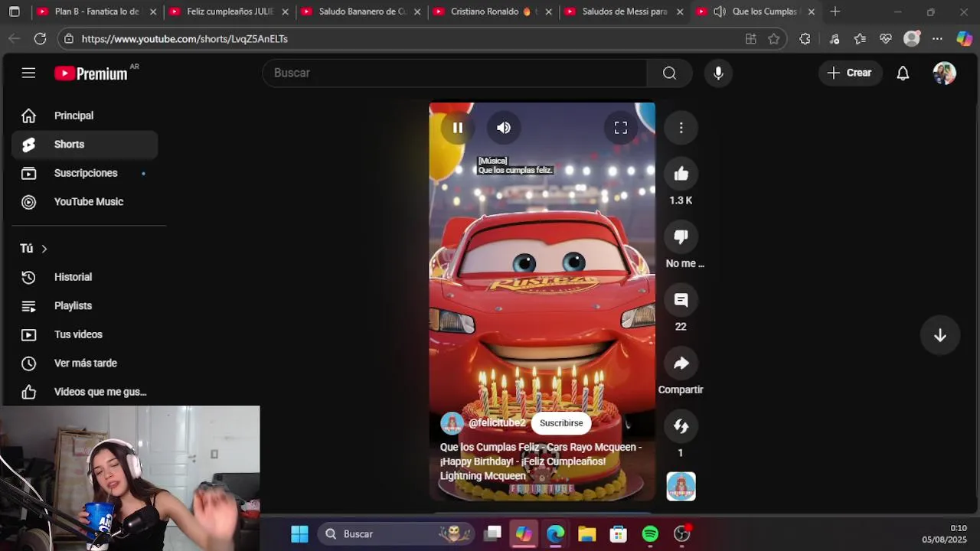Select Shorts in the sidebar
The height and width of the screenshot is (551, 980).
[x=84, y=145]
